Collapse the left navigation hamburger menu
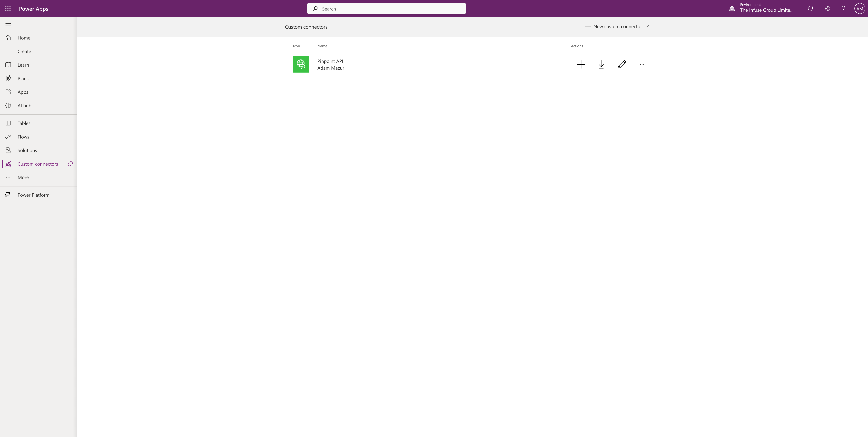The width and height of the screenshot is (868, 437). point(8,24)
